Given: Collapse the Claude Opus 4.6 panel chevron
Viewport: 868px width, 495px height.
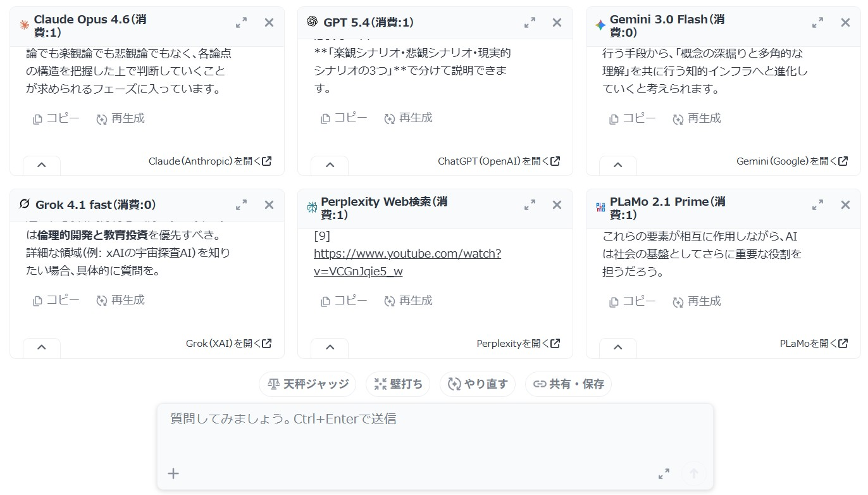Looking at the screenshot, I should 42,165.
